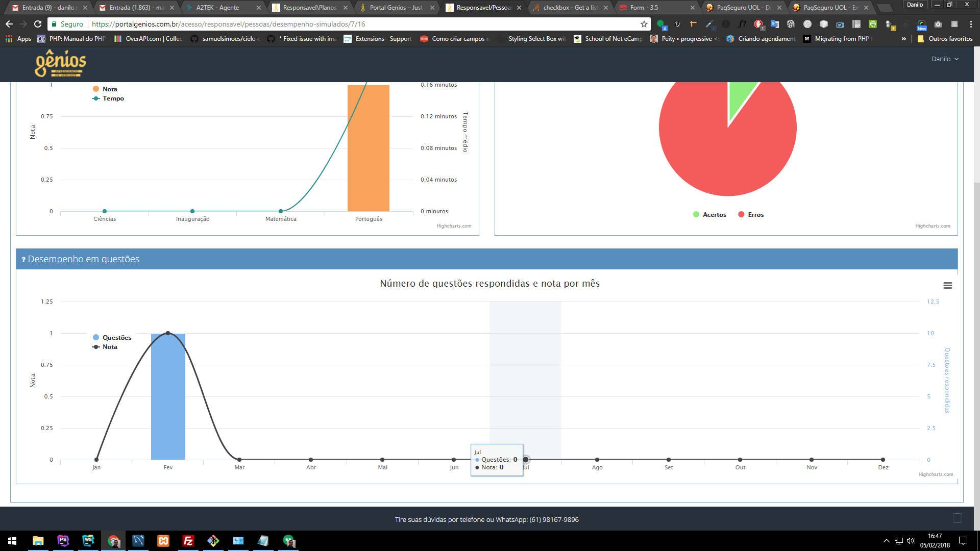This screenshot has width=980, height=551.
Task: Reload the page with refresh icon
Action: 38,24
